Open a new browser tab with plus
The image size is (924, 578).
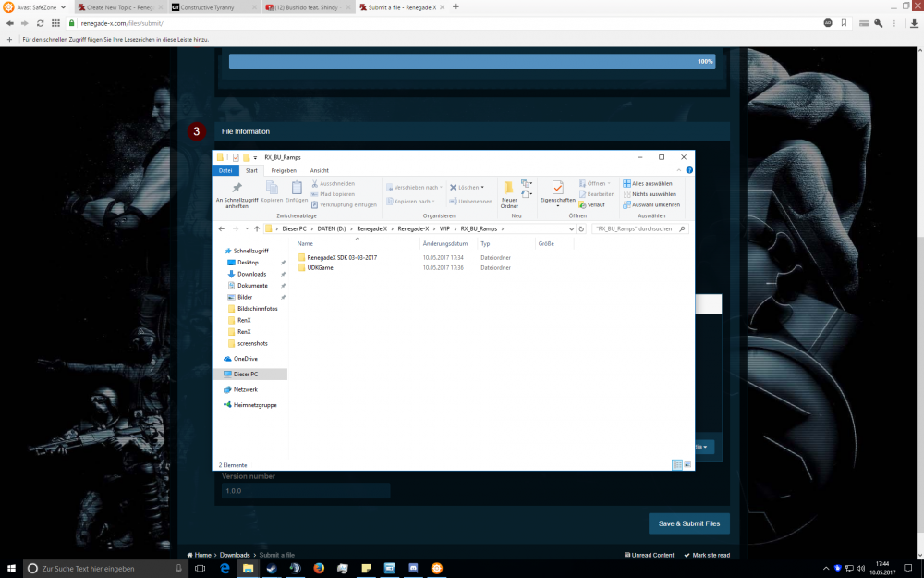pyautogui.click(x=456, y=7)
